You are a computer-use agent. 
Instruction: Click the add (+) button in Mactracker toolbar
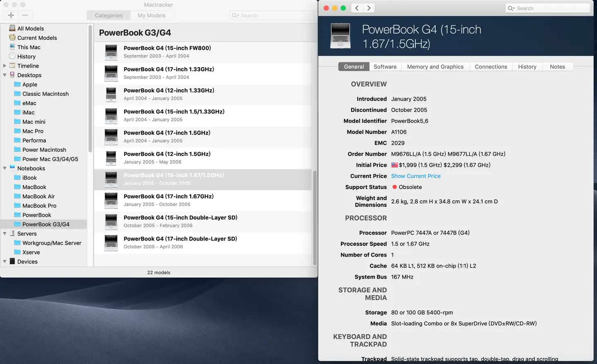[x=11, y=15]
